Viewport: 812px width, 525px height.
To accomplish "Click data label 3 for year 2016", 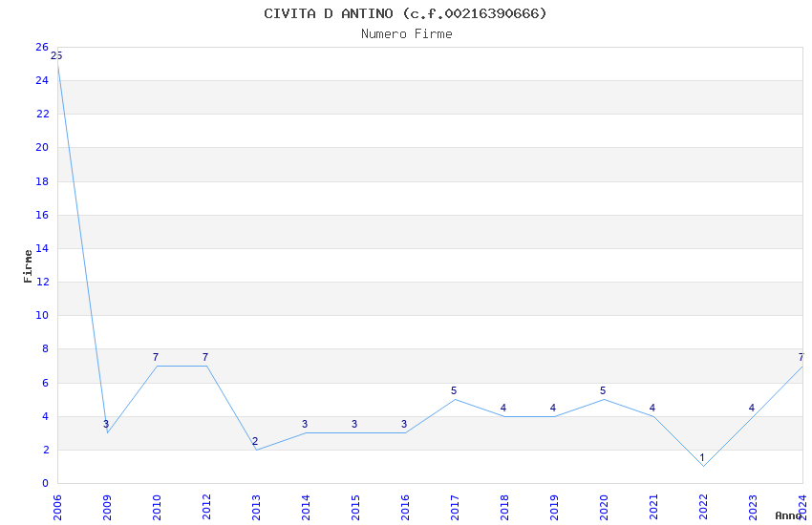I will [404, 424].
